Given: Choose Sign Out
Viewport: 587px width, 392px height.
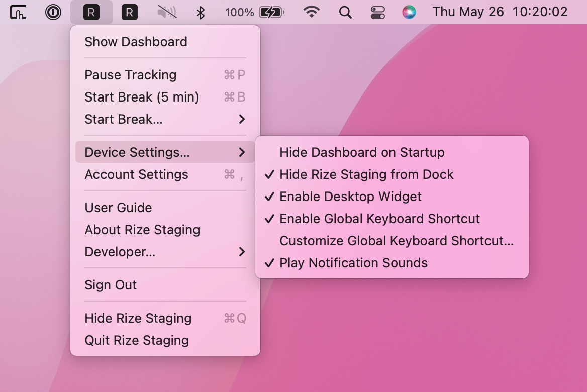Looking at the screenshot, I should pyautogui.click(x=165, y=285).
